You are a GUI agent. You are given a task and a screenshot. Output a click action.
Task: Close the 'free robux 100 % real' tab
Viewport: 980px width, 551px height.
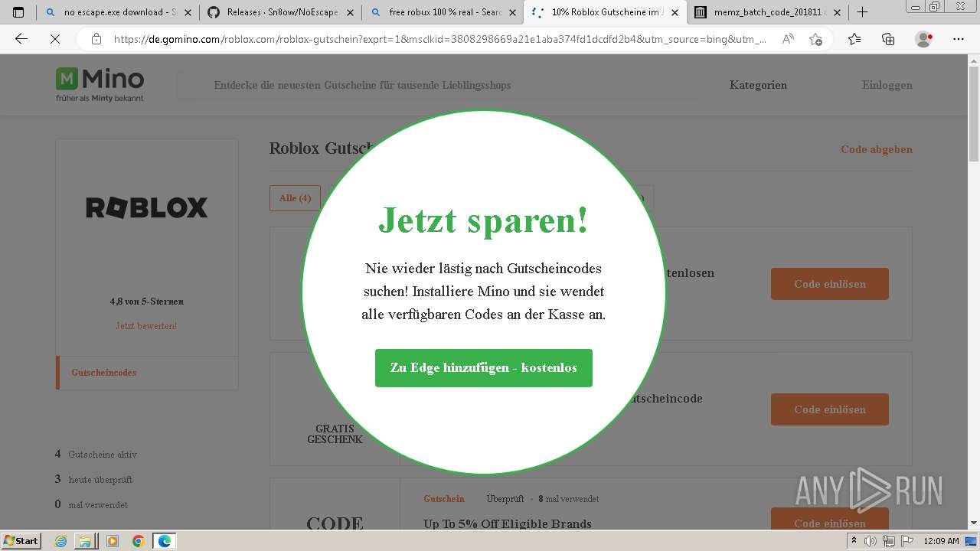[x=511, y=12]
